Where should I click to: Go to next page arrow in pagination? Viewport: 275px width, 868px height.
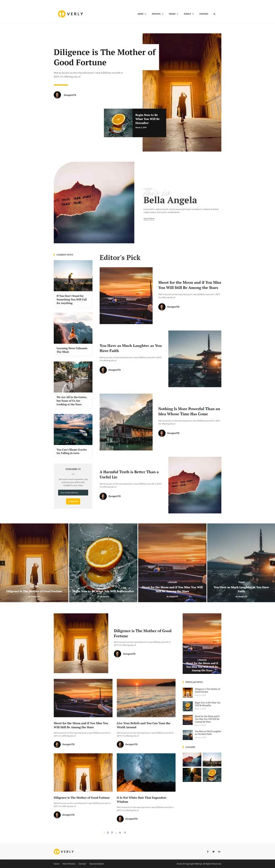point(125,833)
